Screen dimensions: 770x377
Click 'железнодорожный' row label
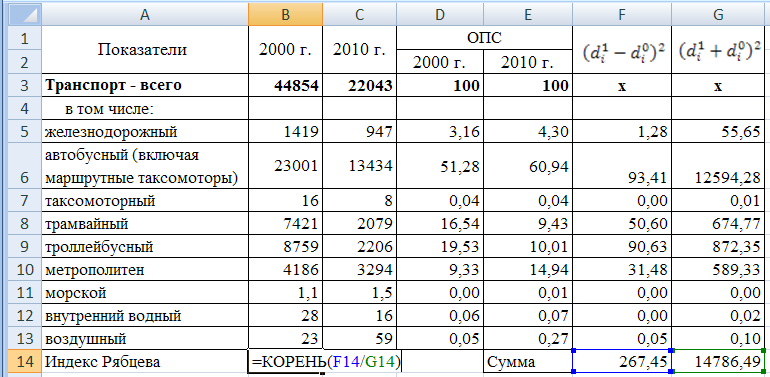pyautogui.click(x=144, y=132)
